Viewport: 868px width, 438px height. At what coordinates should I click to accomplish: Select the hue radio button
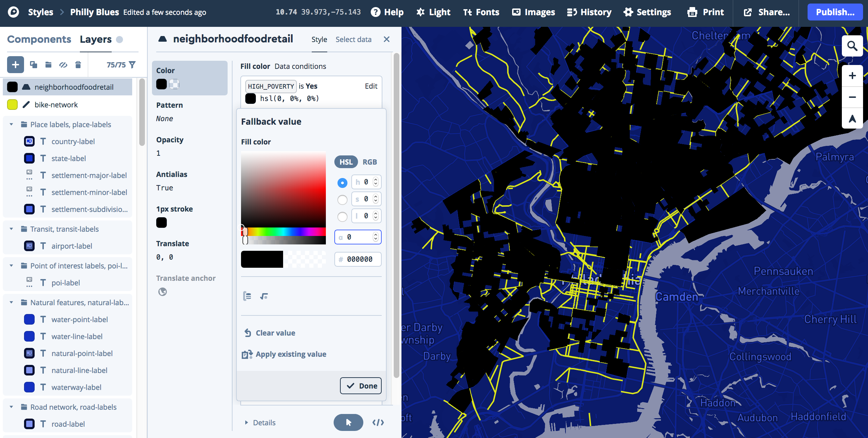coord(342,183)
